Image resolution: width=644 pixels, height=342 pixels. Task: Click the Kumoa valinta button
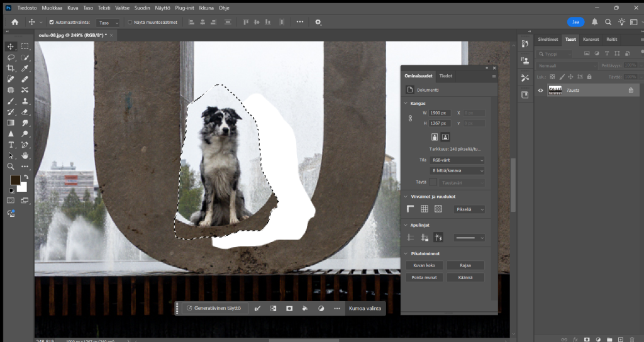pos(365,309)
